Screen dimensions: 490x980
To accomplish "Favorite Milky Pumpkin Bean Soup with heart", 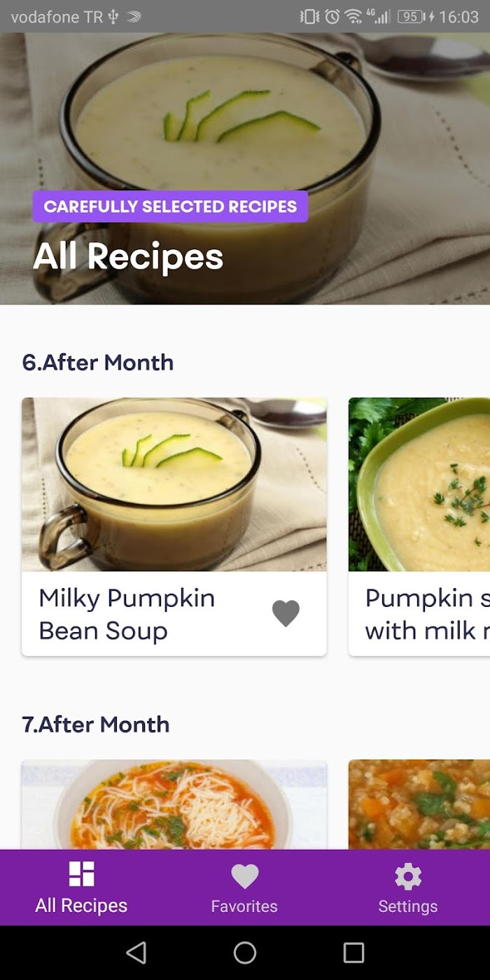I will (x=286, y=614).
